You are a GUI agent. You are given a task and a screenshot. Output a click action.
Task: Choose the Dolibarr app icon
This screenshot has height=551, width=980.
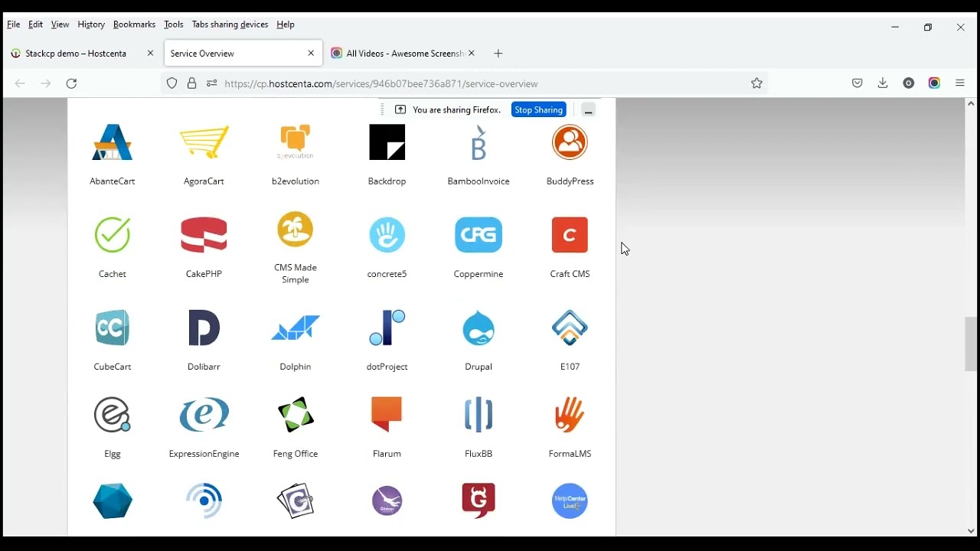point(204,328)
